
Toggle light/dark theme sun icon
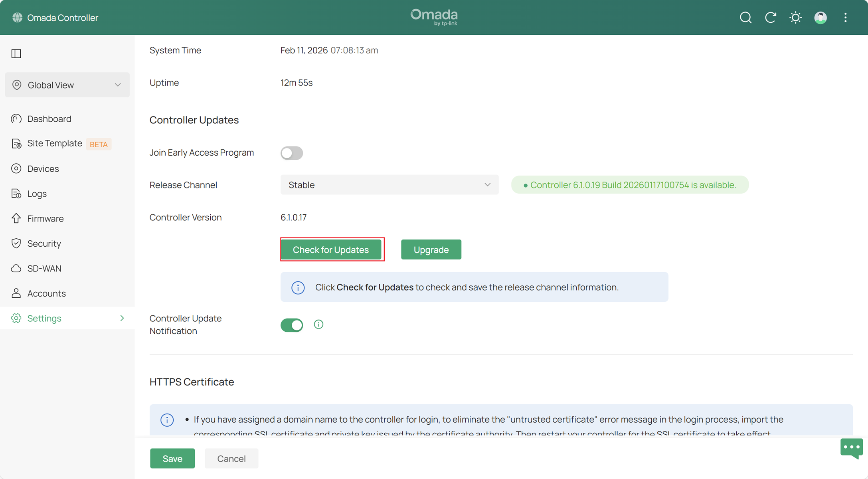click(x=795, y=18)
